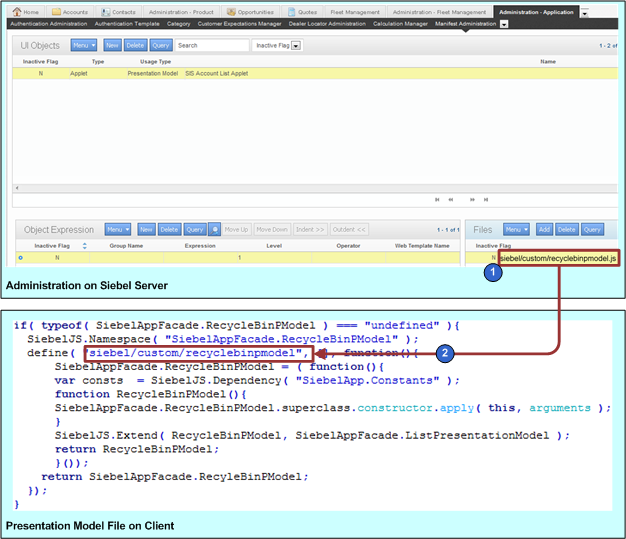Select the Applet type cell
626x539 pixels.
click(97, 73)
